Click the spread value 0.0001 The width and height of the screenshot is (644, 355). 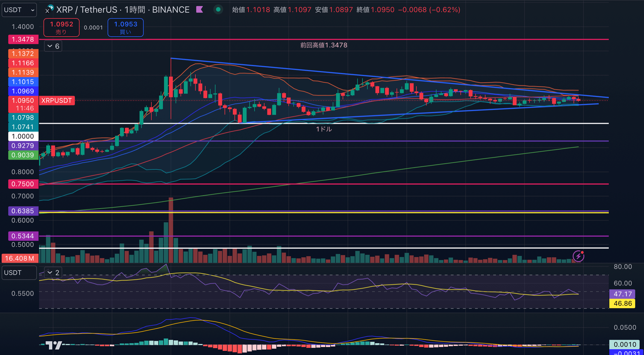(93, 28)
